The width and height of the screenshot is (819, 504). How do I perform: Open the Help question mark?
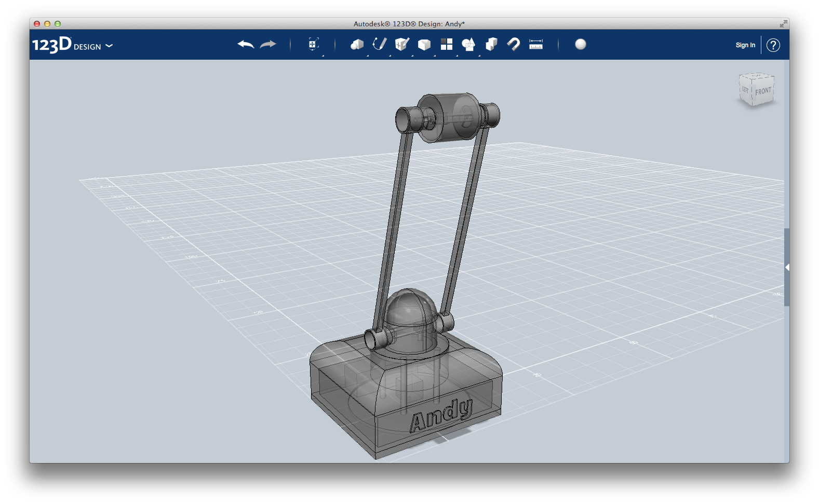773,45
